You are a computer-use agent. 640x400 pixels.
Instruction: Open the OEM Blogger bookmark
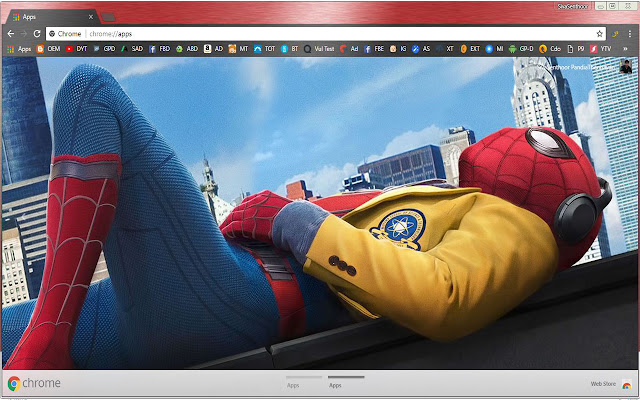(x=49, y=49)
